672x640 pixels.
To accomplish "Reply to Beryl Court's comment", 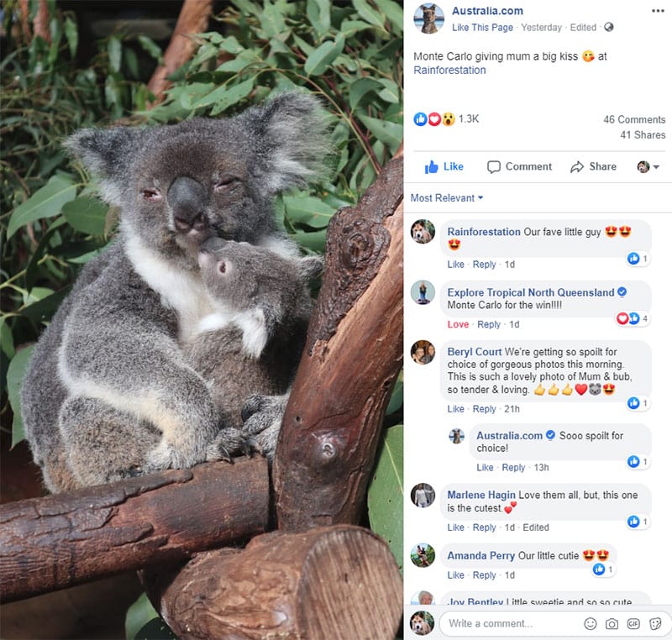I will point(484,409).
